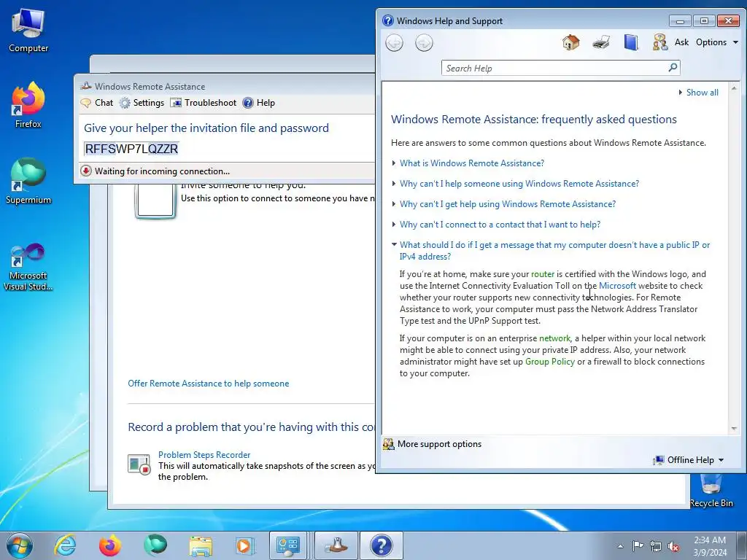Expand What is Windows Remote Assistance?

tap(472, 163)
